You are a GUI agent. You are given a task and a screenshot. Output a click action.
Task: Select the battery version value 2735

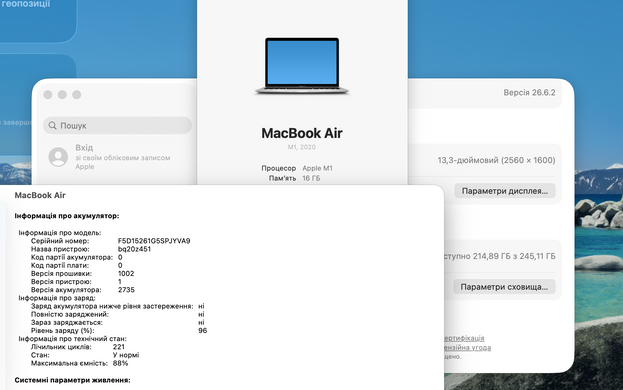click(x=126, y=290)
